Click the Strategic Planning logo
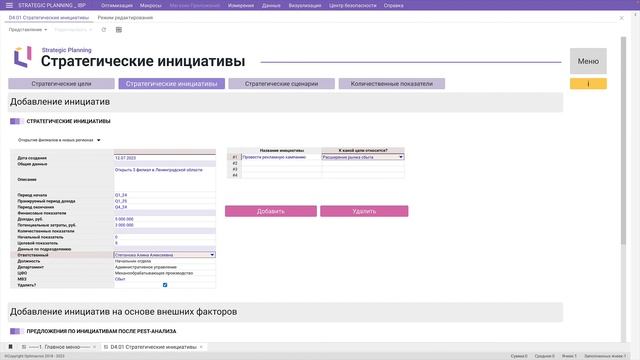This screenshot has height=360, width=640. [x=23, y=57]
